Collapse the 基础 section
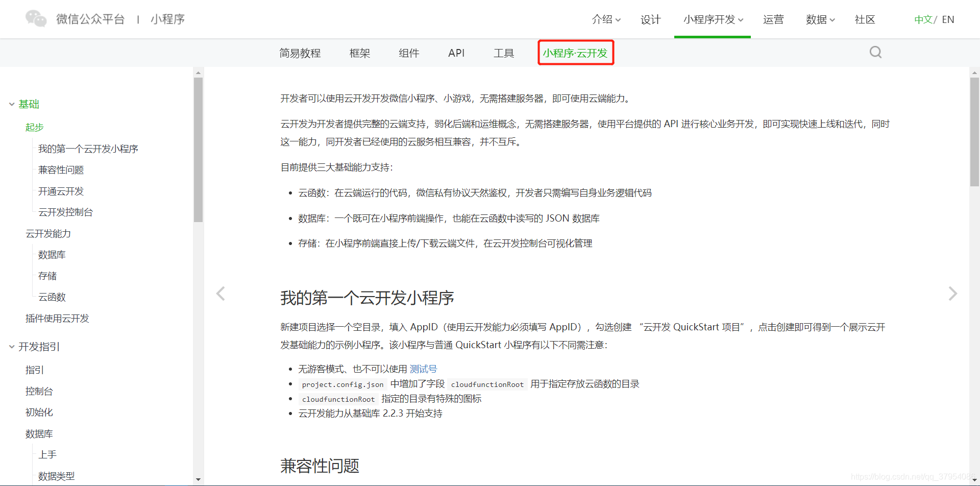This screenshot has width=980, height=486. pos(12,104)
